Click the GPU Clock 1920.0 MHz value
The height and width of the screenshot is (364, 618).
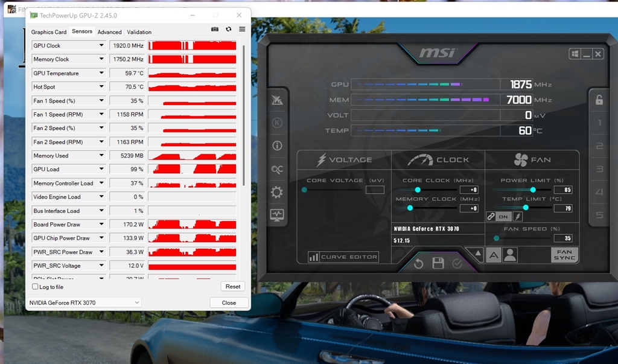point(127,45)
